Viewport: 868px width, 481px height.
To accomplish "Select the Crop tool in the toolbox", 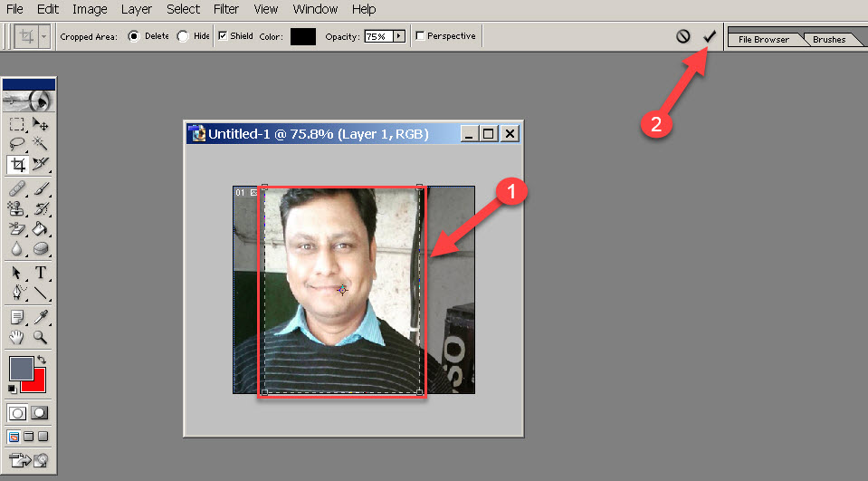I will click(17, 164).
